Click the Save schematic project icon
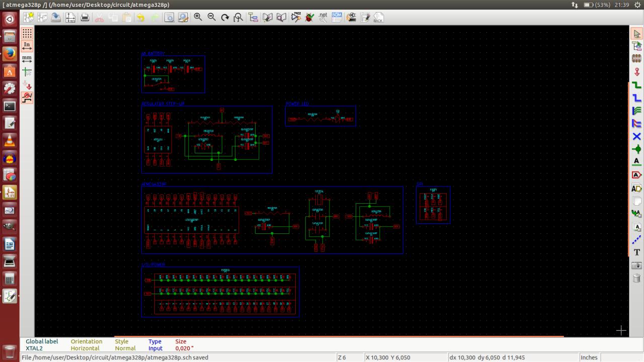Screen dimensions: 644x362 pos(56,18)
